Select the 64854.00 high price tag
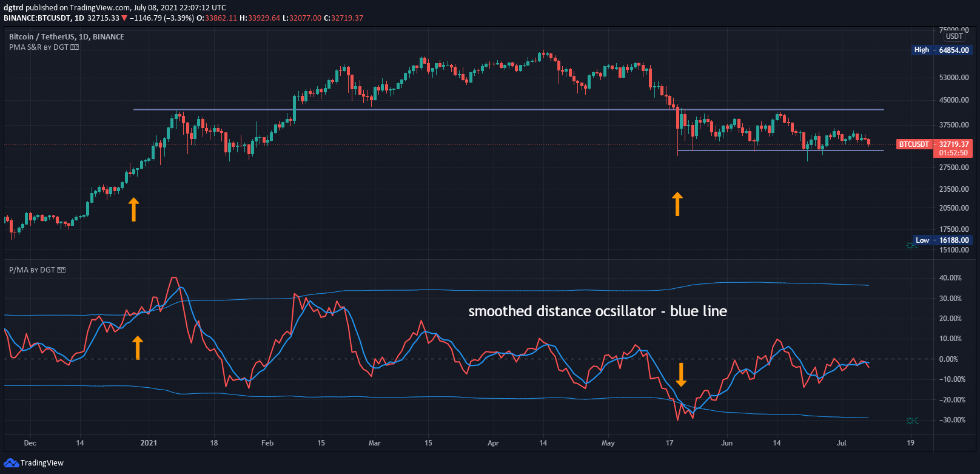Screen dimensions: 980x474 (x=954, y=50)
